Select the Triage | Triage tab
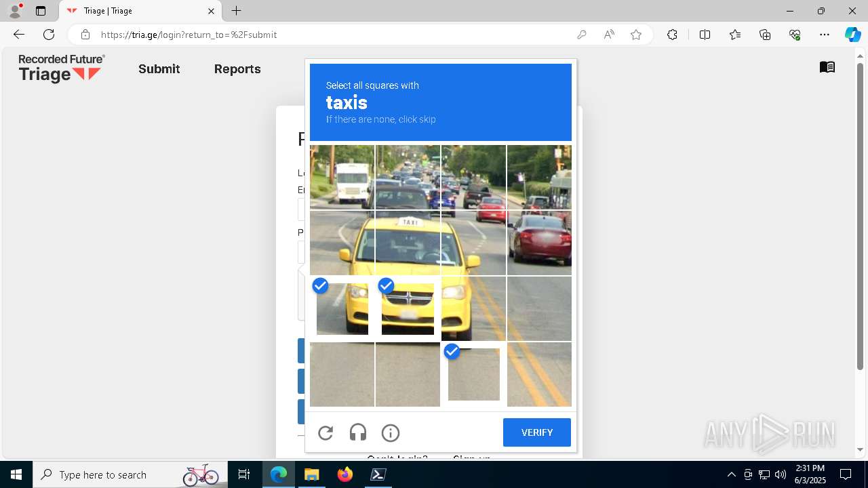This screenshot has height=488, width=868. (140, 11)
